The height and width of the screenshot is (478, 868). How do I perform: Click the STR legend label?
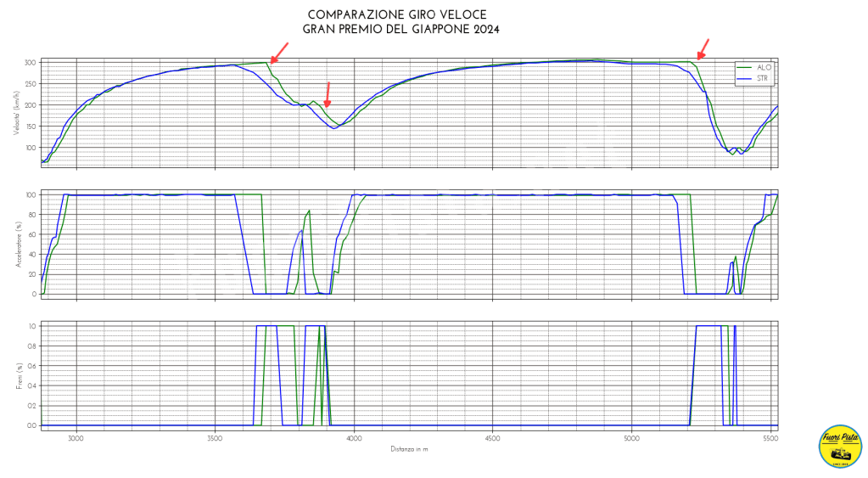pyautogui.click(x=765, y=77)
